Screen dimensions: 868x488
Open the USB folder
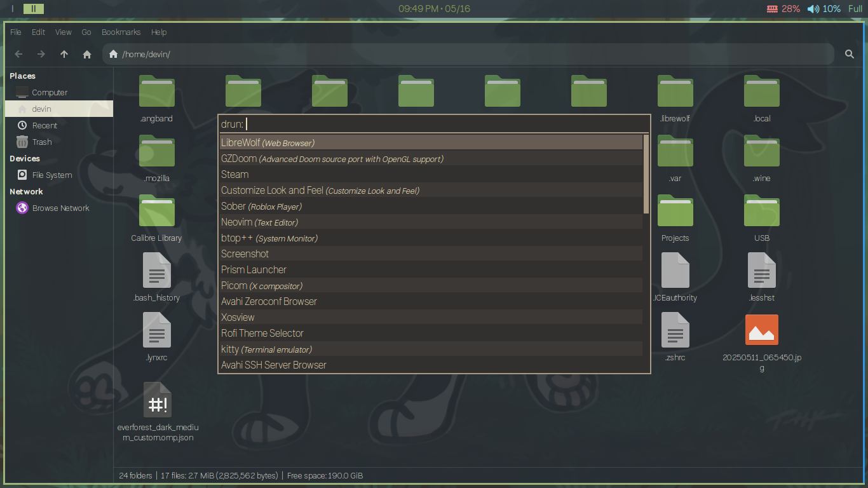[761, 213]
